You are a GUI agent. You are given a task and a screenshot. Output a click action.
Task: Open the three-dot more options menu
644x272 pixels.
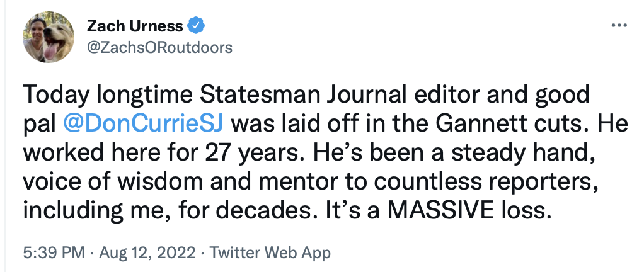coord(619,26)
